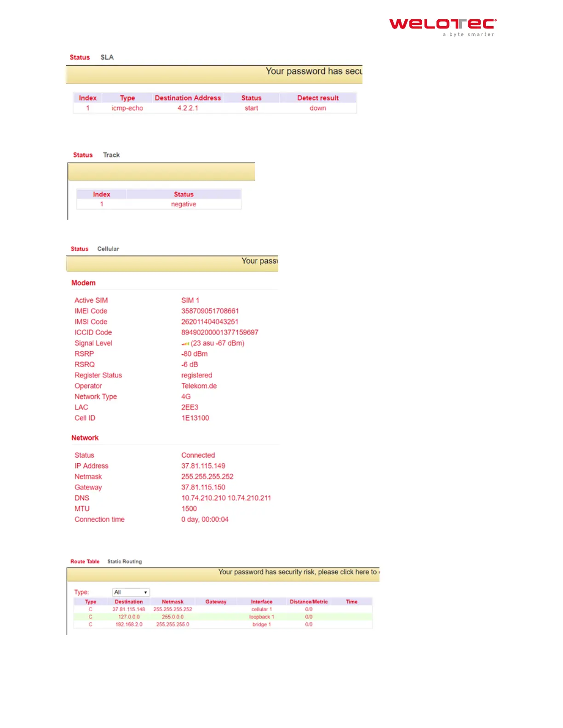Viewport: 563px width, 728px height.
Task: Select the Cell ID value 1E13100
Action: pyautogui.click(x=195, y=418)
